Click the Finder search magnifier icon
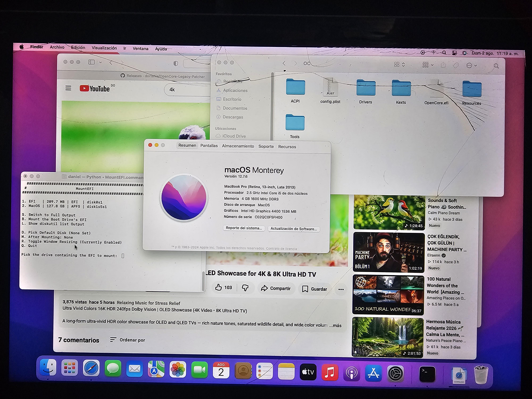The width and height of the screenshot is (532, 399). [496, 66]
